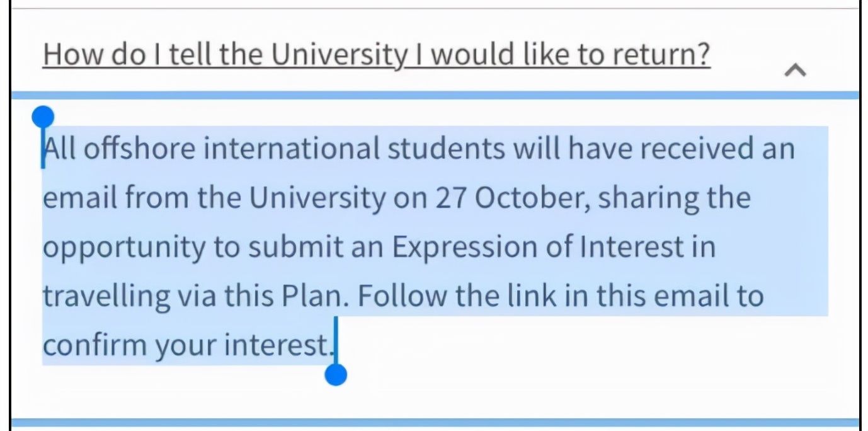The height and width of the screenshot is (431, 868).
Task: Click the word 'travelling' in the fourth line
Action: click(106, 297)
